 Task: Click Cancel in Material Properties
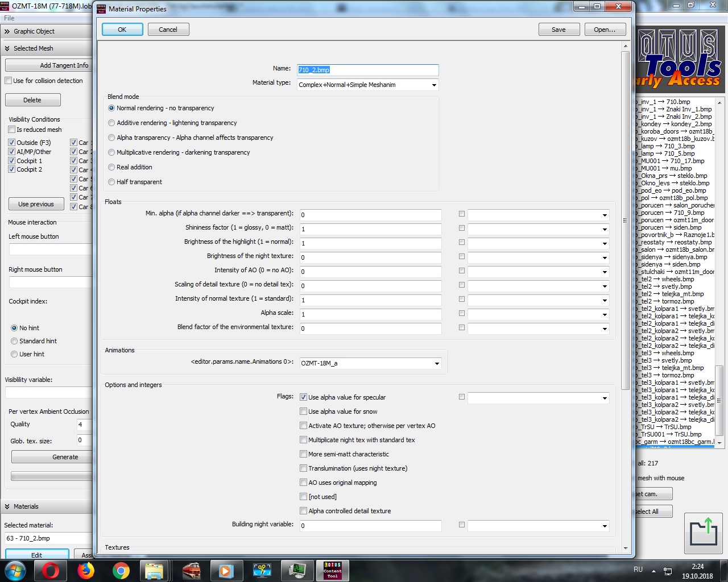[168, 30]
